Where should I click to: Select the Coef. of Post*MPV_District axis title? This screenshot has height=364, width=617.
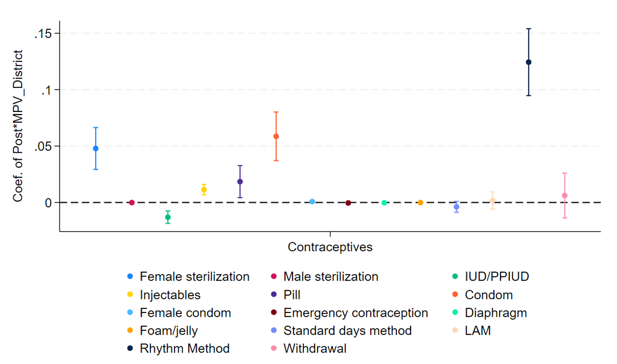click(18, 126)
